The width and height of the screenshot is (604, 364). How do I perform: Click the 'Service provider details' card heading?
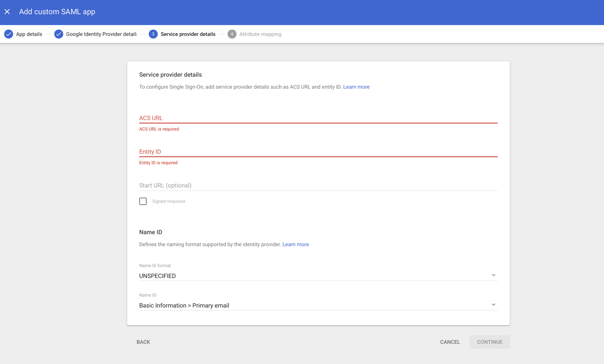point(170,75)
